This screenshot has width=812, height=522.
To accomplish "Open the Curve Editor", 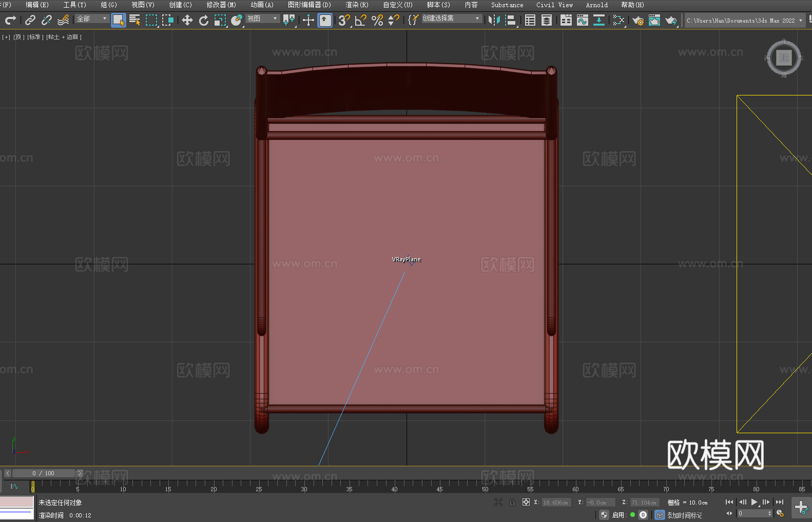I will [583, 20].
